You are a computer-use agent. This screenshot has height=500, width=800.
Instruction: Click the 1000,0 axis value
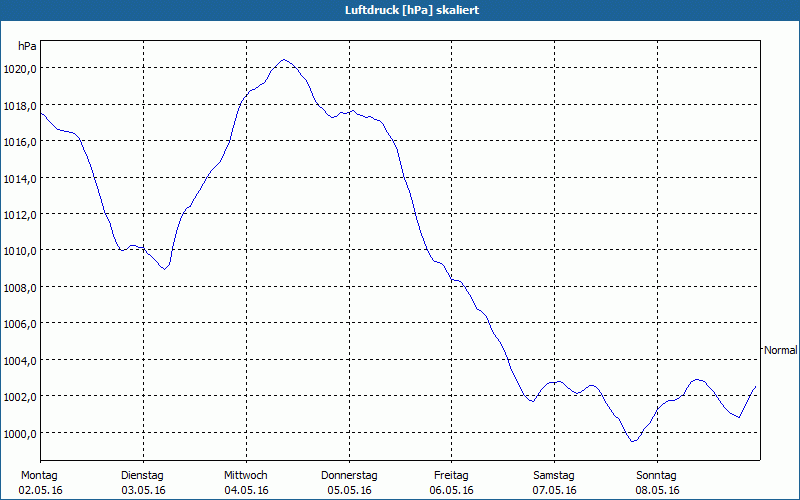(20, 434)
